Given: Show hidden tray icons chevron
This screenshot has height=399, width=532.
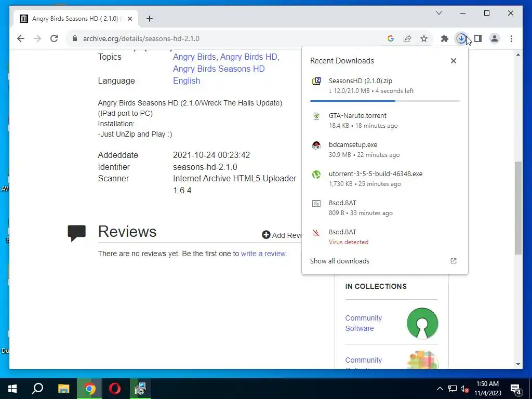Looking at the screenshot, I should click(440, 389).
